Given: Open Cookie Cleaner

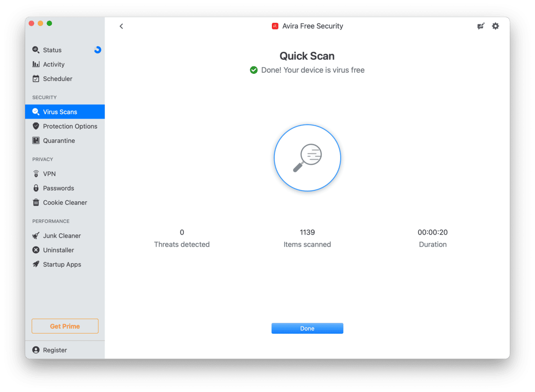Looking at the screenshot, I should click(x=65, y=203).
